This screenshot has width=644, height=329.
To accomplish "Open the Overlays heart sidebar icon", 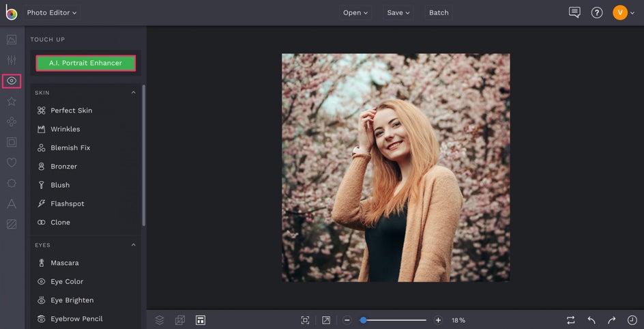I will click(x=12, y=162).
